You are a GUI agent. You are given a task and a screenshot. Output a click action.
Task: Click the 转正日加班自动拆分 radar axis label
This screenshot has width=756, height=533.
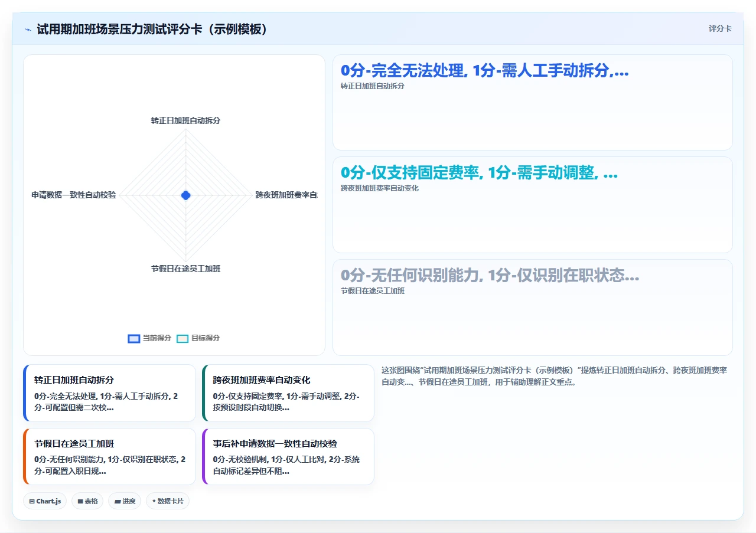[185, 120]
